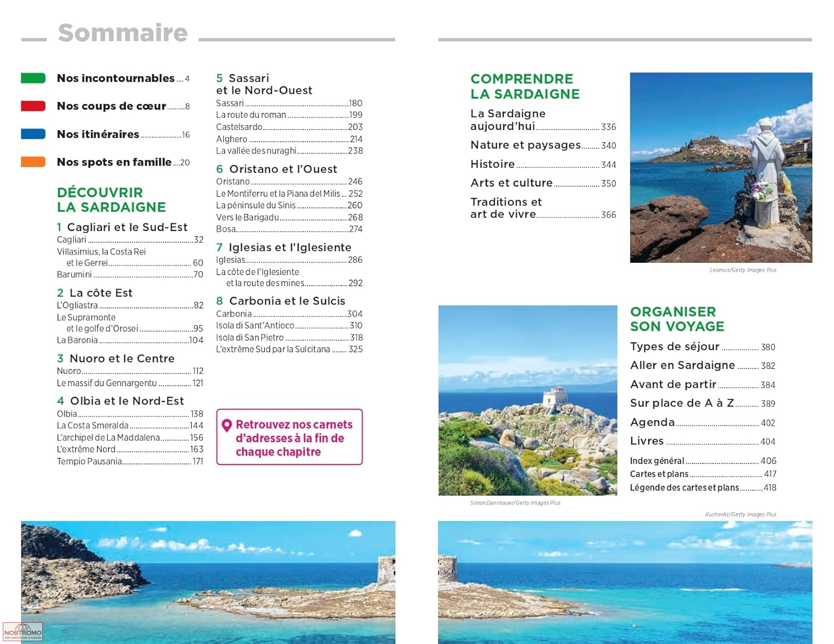The height and width of the screenshot is (644, 834).
Task: Open the lighthouse on rocks photo
Action: point(528,400)
